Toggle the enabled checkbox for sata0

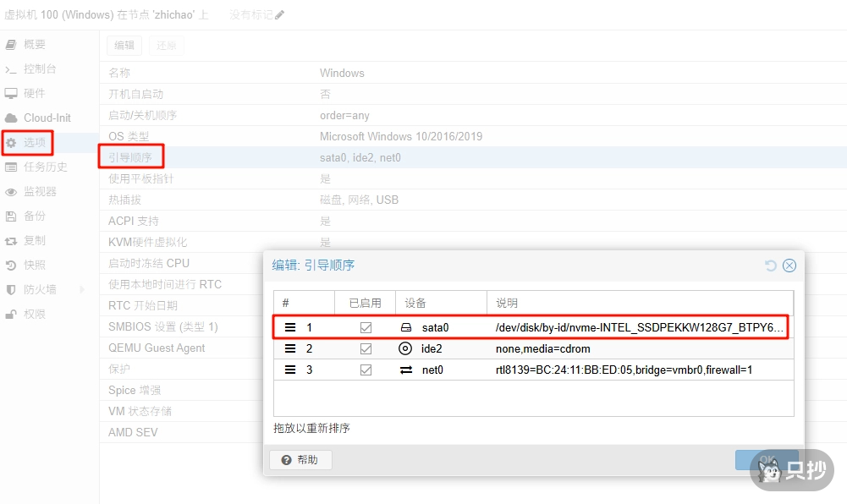[x=366, y=327]
